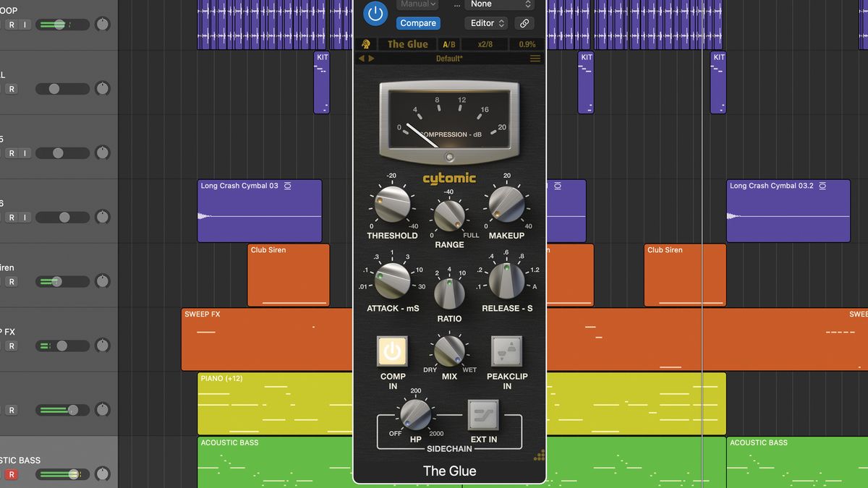
Task: Click the Compare button
Action: coord(418,23)
